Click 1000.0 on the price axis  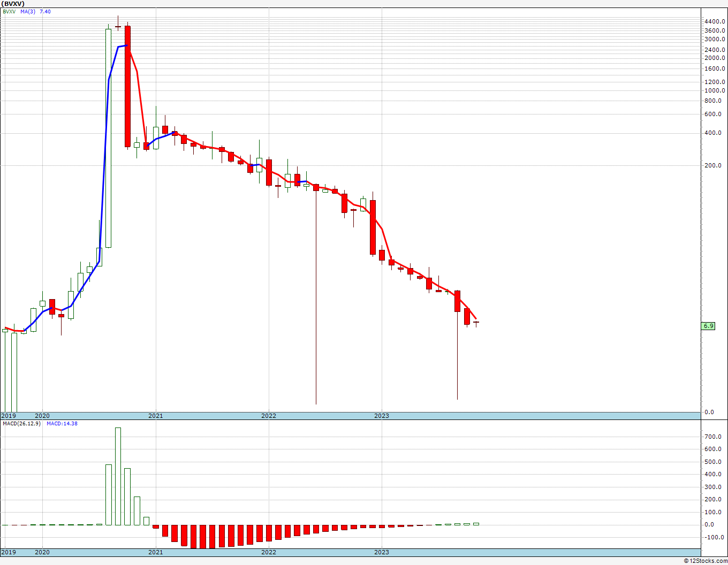[x=715, y=90]
